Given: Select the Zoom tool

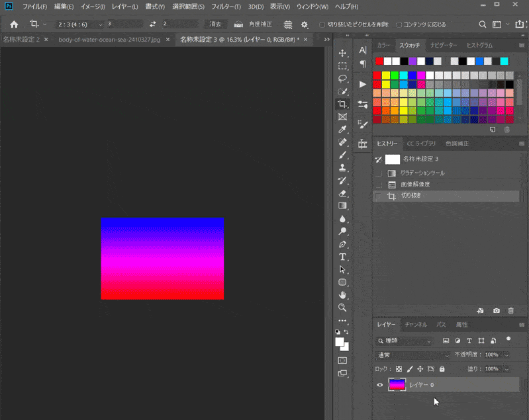Looking at the screenshot, I should 342,308.
